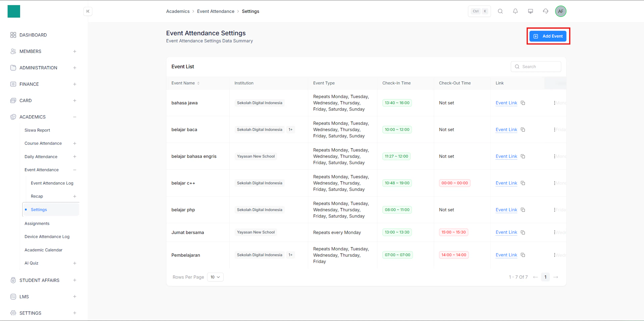Go to Device Attendance Log

47,237
